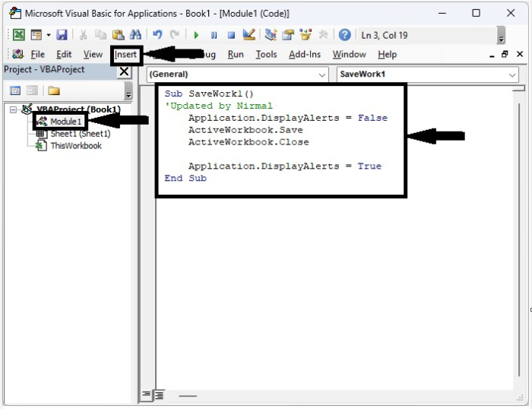The height and width of the screenshot is (409, 532).
Task: Click the 'True' keyword in code
Action: coord(369,166)
